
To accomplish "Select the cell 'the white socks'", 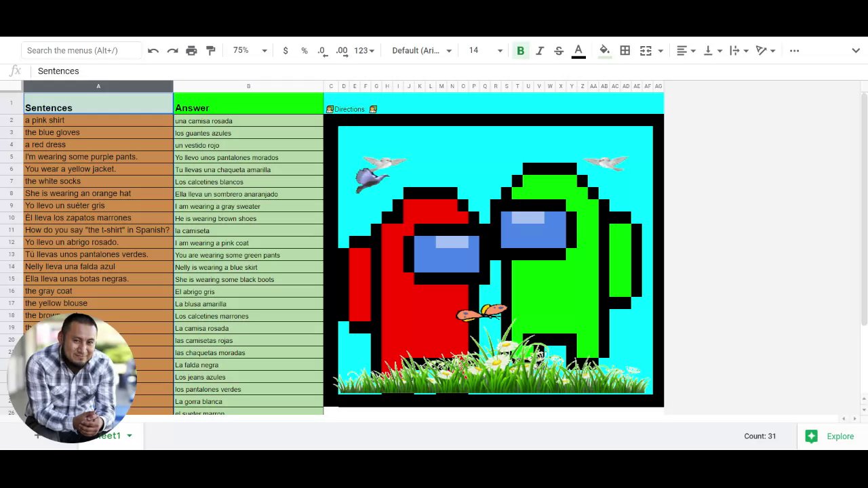I will click(98, 182).
